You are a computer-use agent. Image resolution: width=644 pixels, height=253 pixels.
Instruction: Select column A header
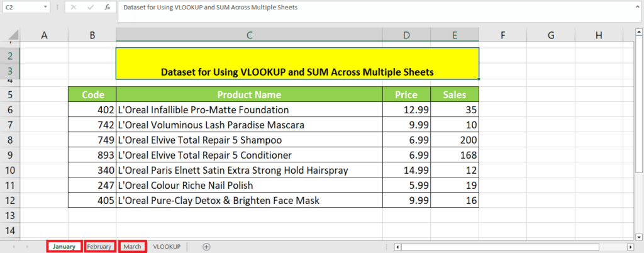coord(45,36)
